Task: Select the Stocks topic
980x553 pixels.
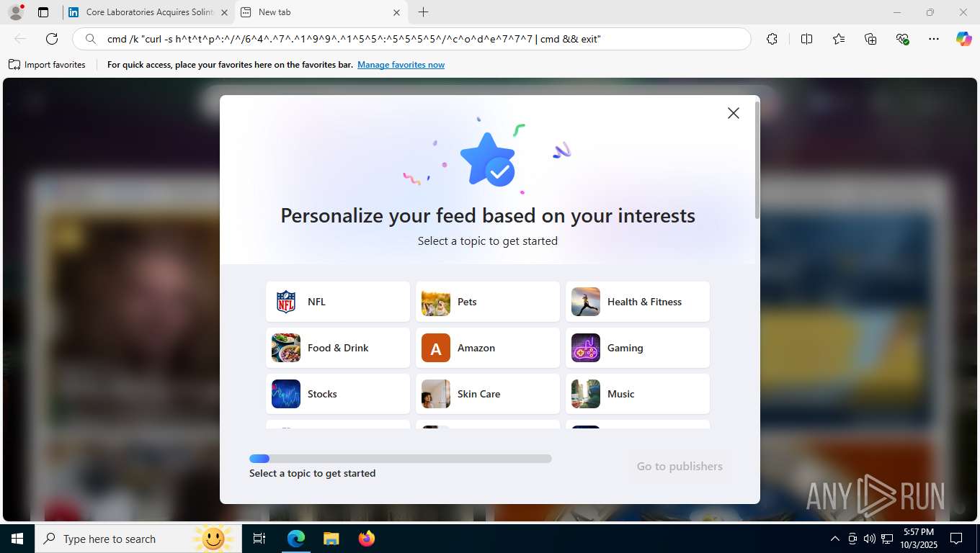Action: 338,394
